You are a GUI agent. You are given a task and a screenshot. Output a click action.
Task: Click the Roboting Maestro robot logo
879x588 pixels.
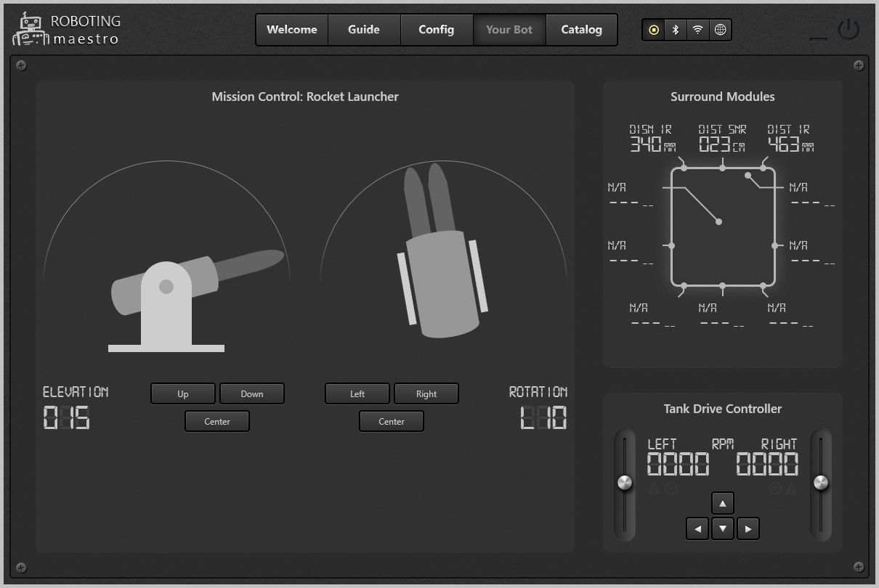(x=31, y=30)
